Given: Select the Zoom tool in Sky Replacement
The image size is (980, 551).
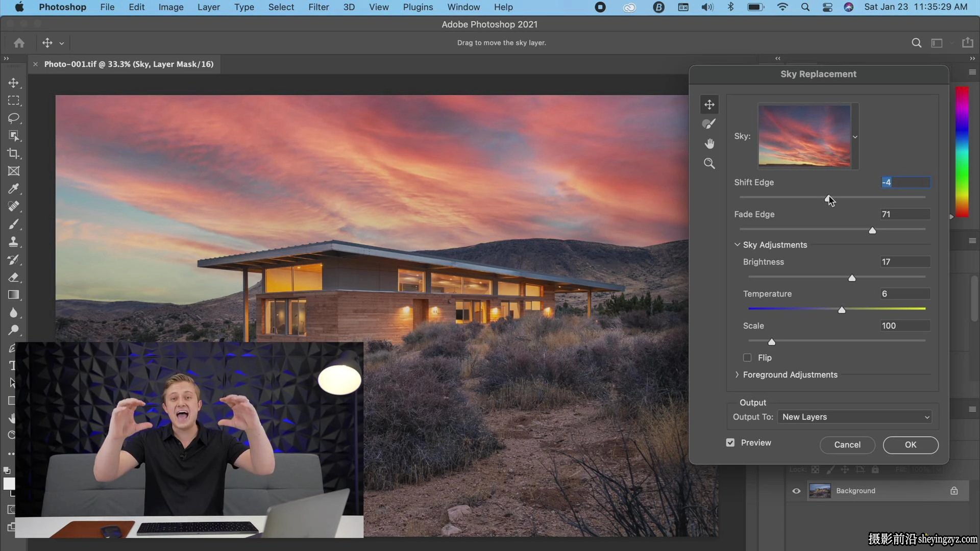Looking at the screenshot, I should tap(709, 164).
